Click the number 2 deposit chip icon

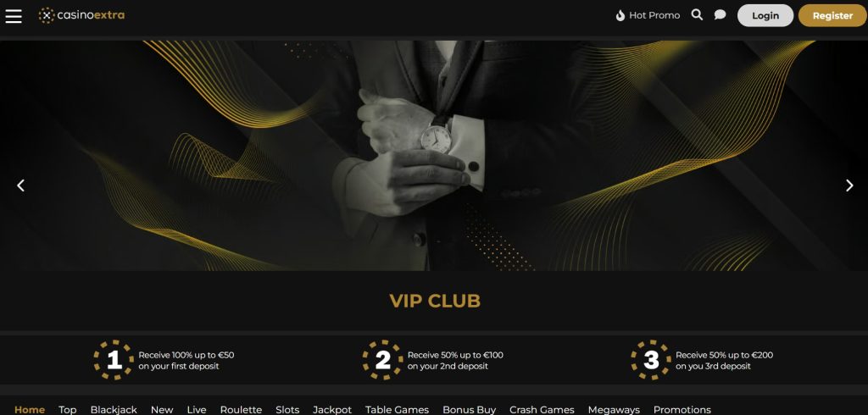click(x=382, y=360)
